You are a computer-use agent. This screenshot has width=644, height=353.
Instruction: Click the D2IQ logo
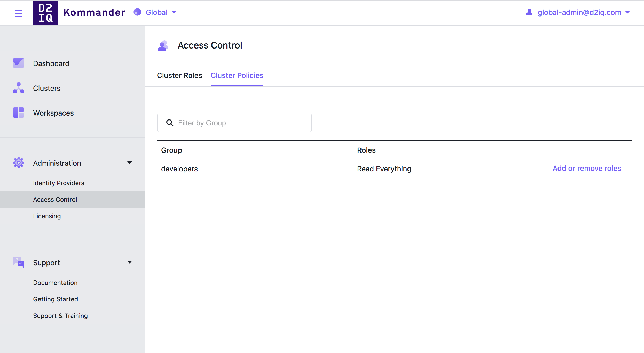pos(45,13)
